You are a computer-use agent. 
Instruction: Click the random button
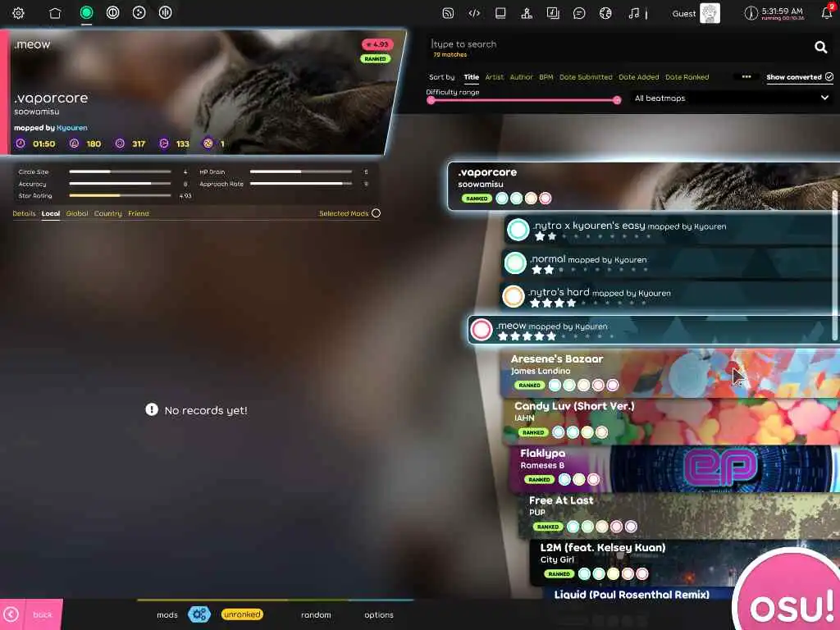pos(316,614)
